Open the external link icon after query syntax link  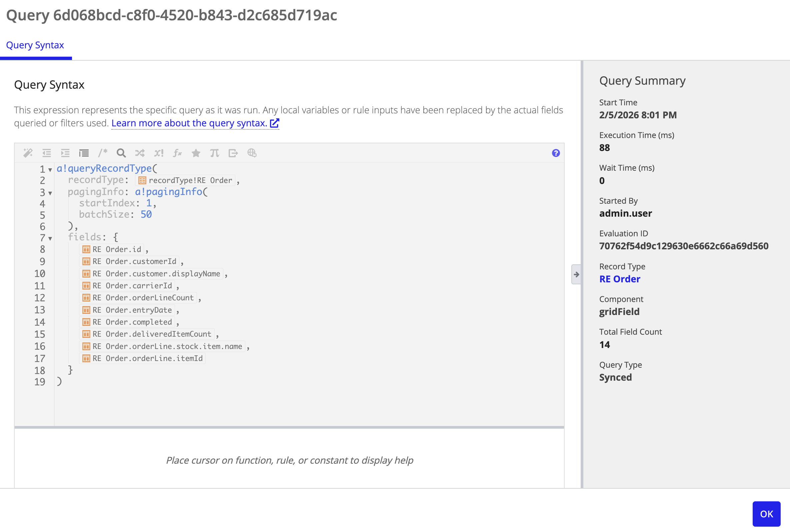274,123
